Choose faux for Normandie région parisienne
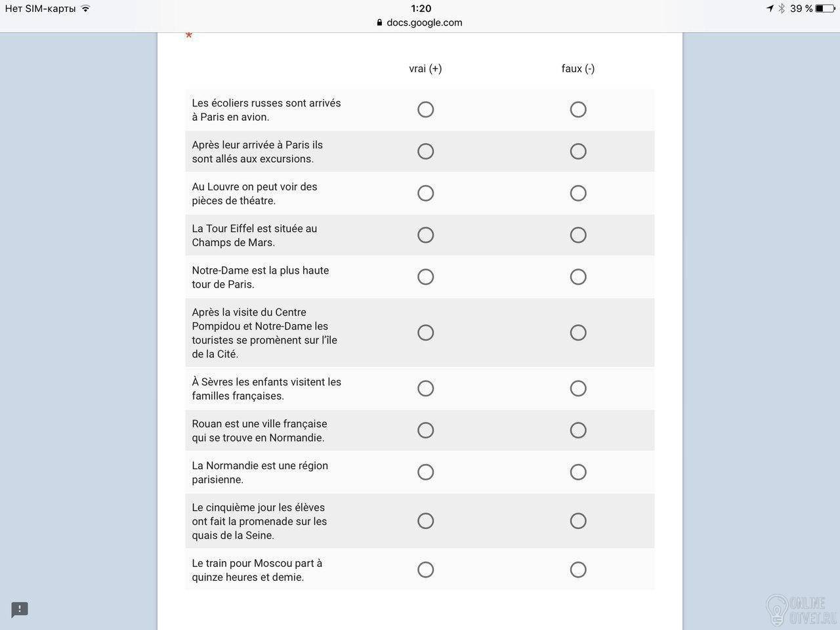The width and height of the screenshot is (840, 630). [x=578, y=472]
